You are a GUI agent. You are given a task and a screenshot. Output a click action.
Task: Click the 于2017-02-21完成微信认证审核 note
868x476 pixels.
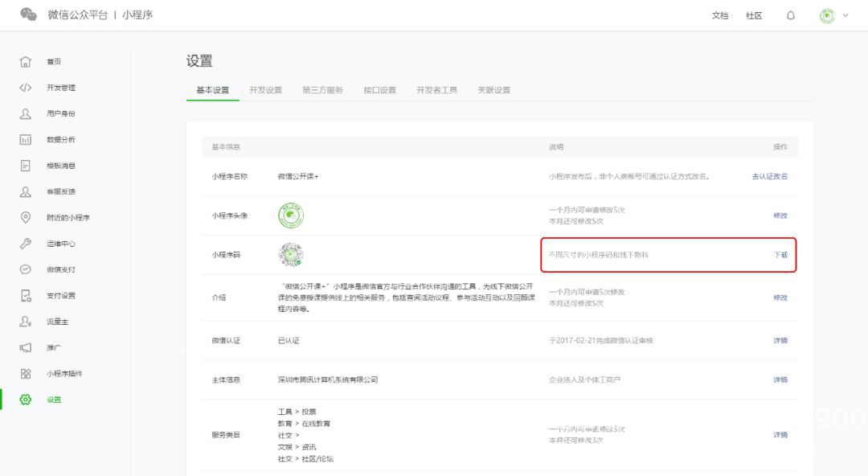601,341
